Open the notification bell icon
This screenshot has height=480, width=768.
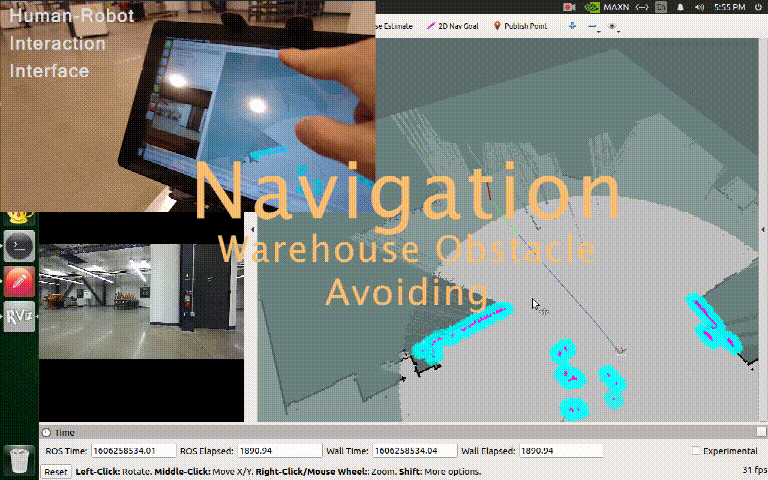coord(680,7)
